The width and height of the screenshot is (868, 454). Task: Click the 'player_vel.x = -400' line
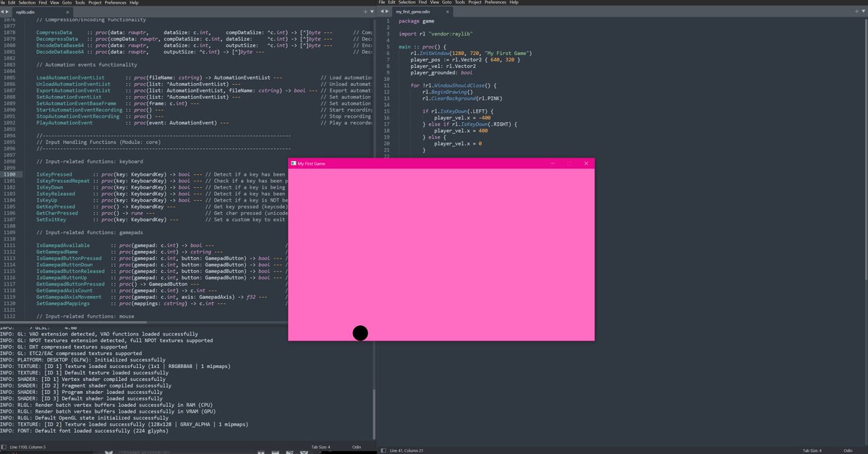pos(462,118)
